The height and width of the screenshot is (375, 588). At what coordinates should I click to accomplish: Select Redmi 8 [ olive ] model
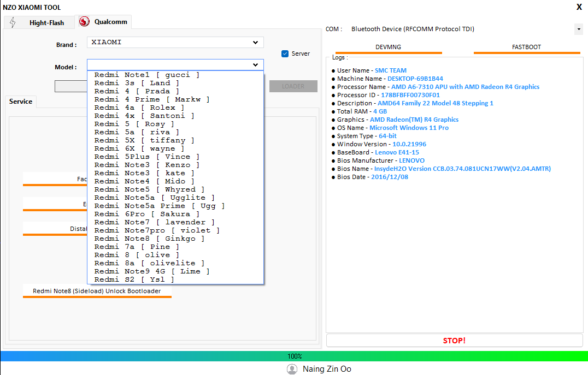coord(175,255)
